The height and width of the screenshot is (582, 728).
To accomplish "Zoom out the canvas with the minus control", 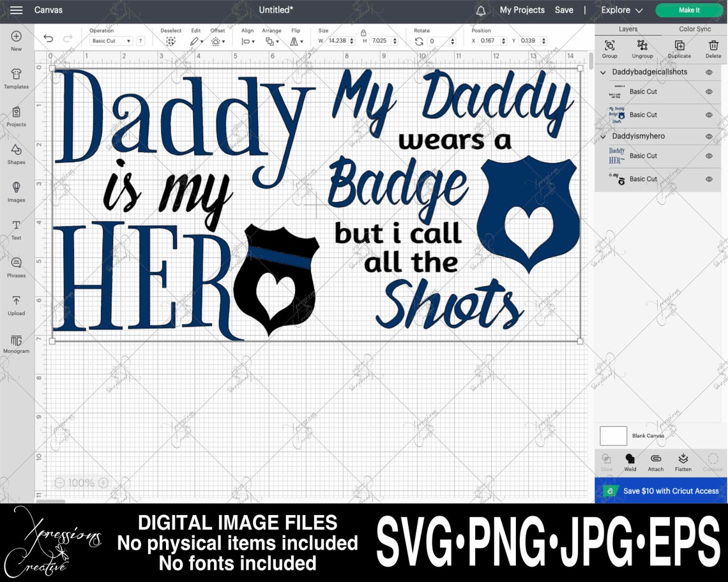I will [x=59, y=482].
